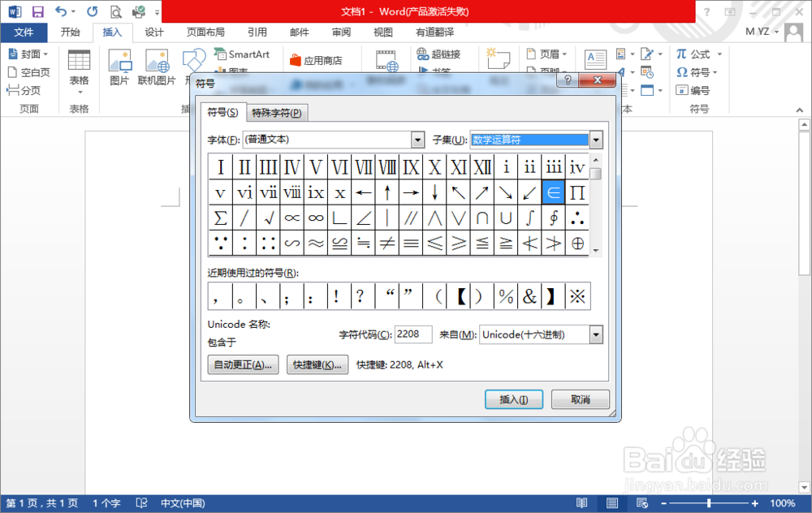Click the zoom out minus button
This screenshot has width=812, height=513.
point(664,503)
